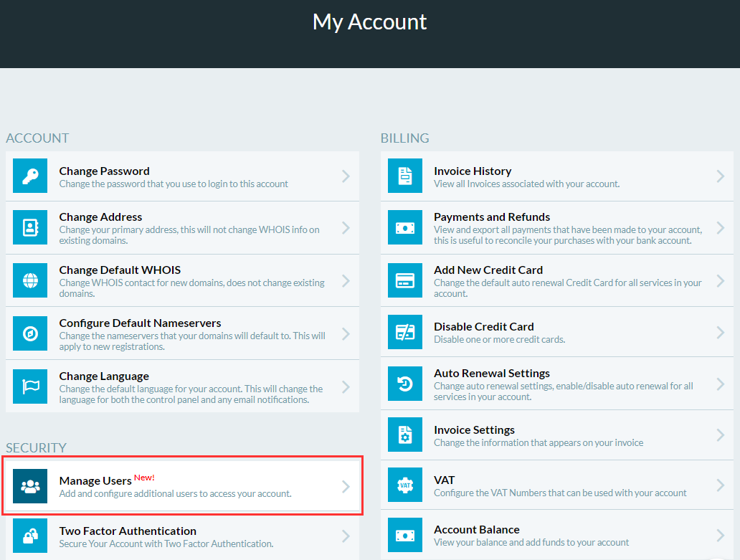The width and height of the screenshot is (740, 560).
Task: Click the flag icon for Change Language
Action: (30, 387)
